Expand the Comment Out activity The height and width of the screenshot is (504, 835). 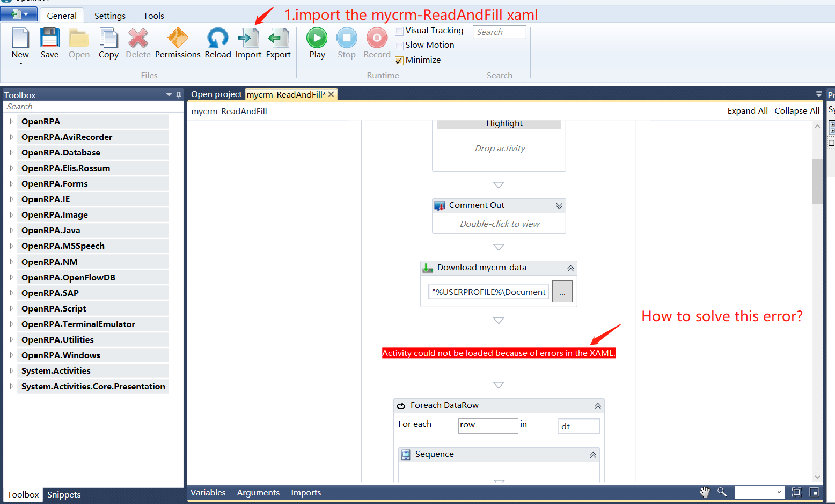[559, 206]
